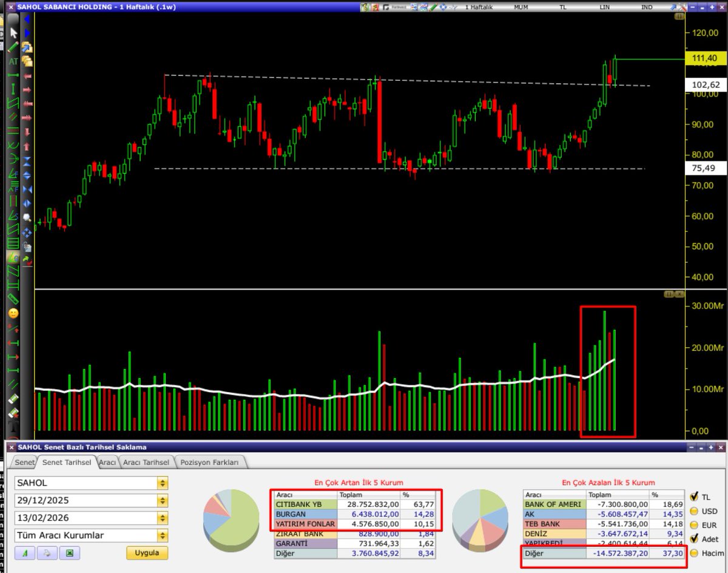
Task: Pick the green pencil drawing tool
Action: (13, 47)
